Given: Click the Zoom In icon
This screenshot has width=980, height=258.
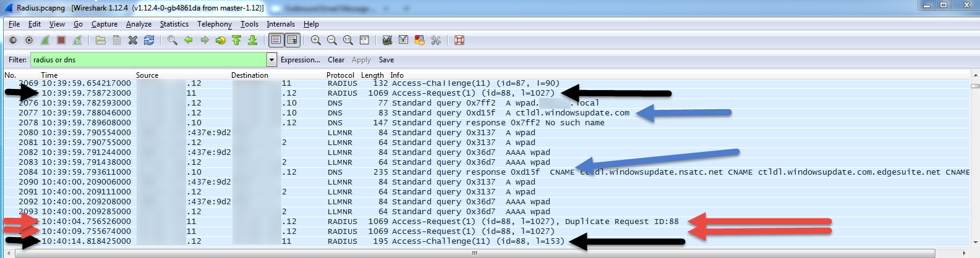Looking at the screenshot, I should (x=316, y=40).
